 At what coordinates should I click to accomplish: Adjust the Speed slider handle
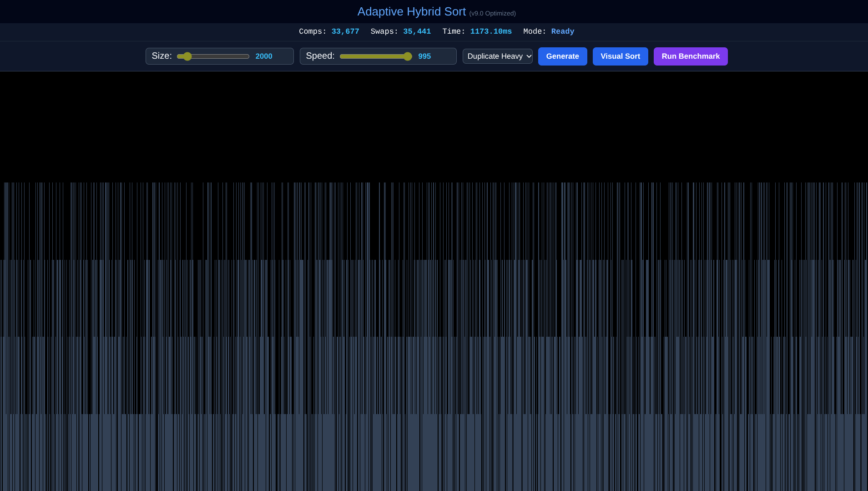408,56
